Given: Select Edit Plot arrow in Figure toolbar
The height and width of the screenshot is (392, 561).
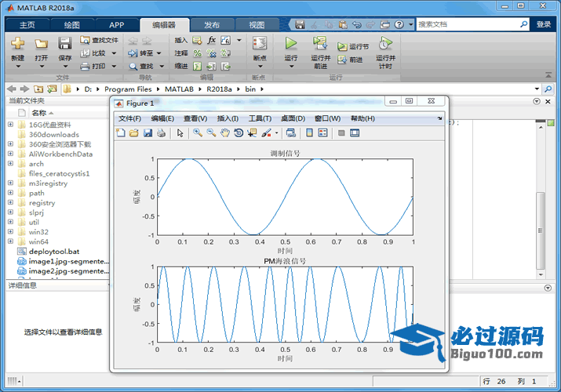Looking at the screenshot, I should tap(180, 133).
